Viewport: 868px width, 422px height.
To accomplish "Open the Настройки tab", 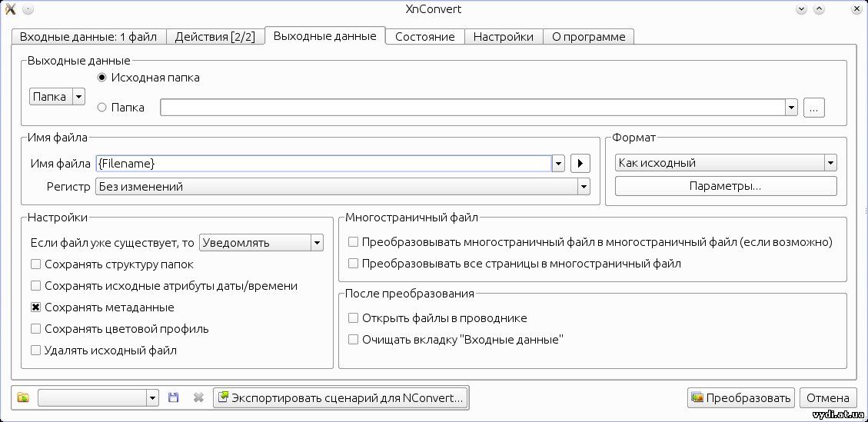I will [504, 37].
